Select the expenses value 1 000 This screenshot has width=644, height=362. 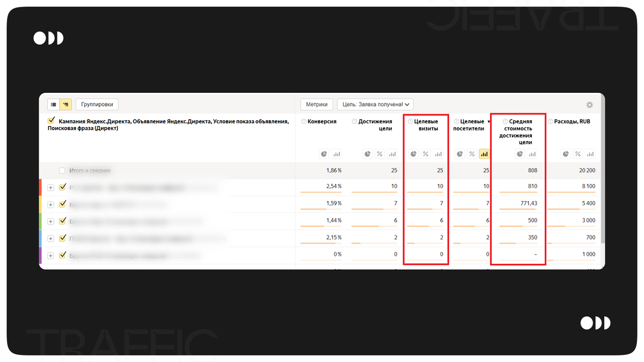tap(589, 254)
